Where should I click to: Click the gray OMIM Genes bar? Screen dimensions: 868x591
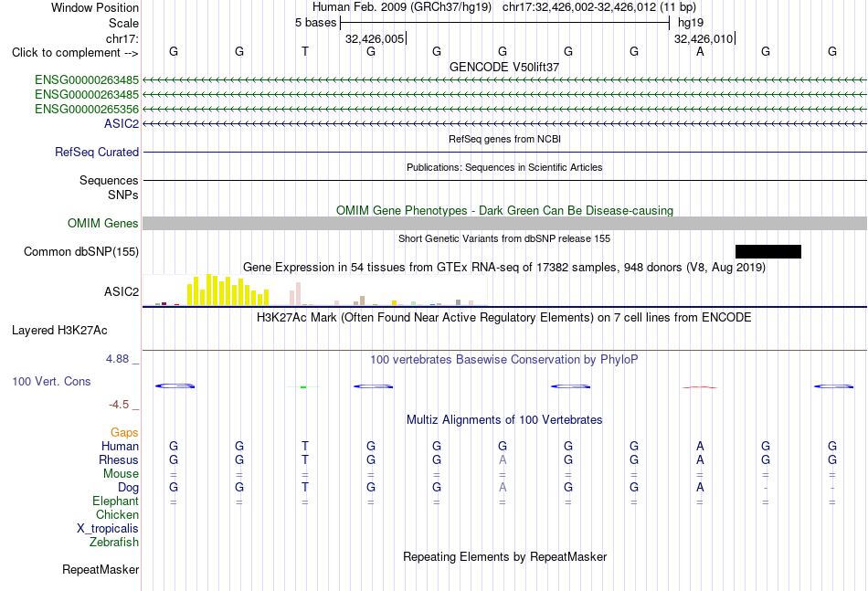[x=504, y=223]
